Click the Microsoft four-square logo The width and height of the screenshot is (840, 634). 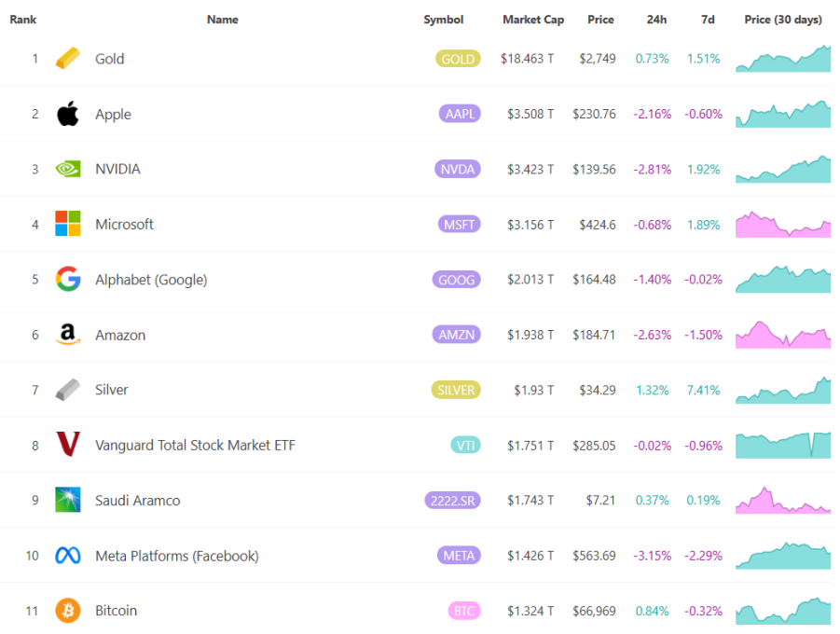tap(68, 224)
